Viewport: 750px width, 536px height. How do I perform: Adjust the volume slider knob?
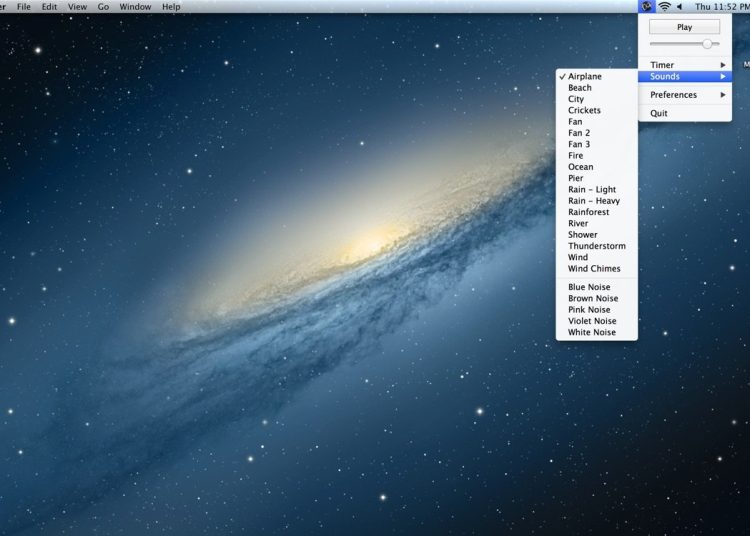point(707,44)
